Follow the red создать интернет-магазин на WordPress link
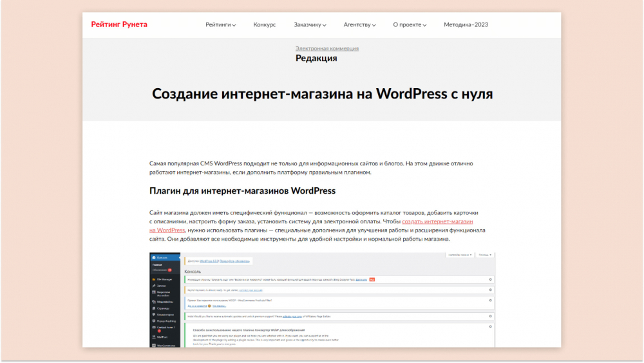The width and height of the screenshot is (644, 363). point(437,221)
